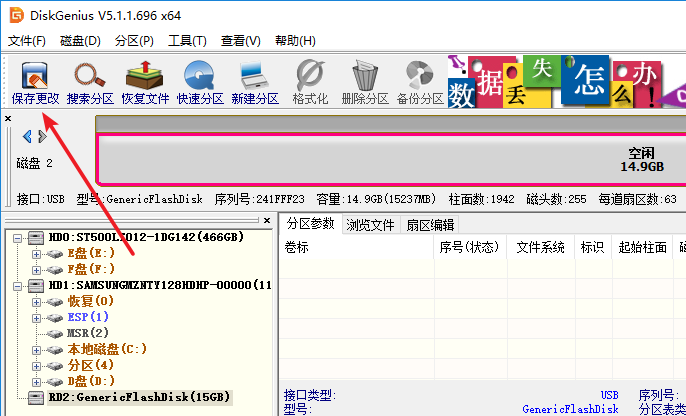Expand the E盘(E:) partition node
The image size is (686, 416).
tap(36, 254)
